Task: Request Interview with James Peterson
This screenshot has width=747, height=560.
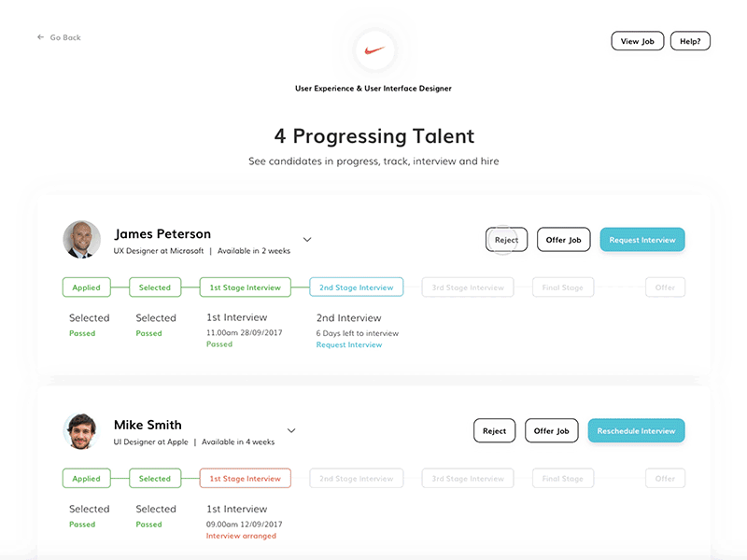Action: tap(642, 240)
